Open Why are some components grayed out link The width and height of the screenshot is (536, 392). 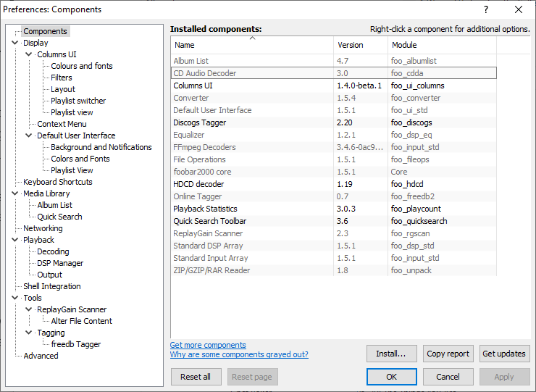point(239,354)
